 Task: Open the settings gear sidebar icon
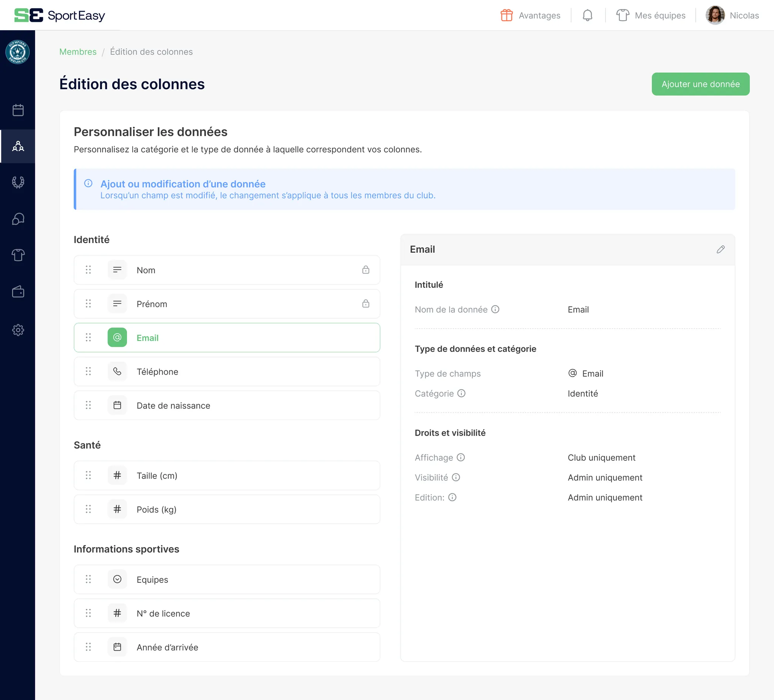point(18,330)
